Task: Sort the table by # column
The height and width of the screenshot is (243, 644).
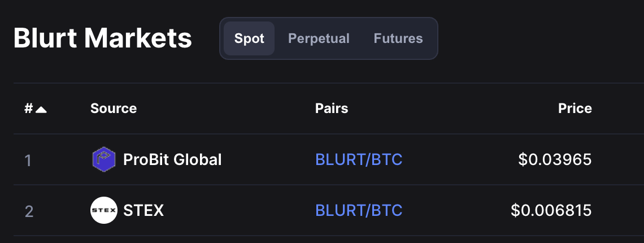Action: click(29, 109)
